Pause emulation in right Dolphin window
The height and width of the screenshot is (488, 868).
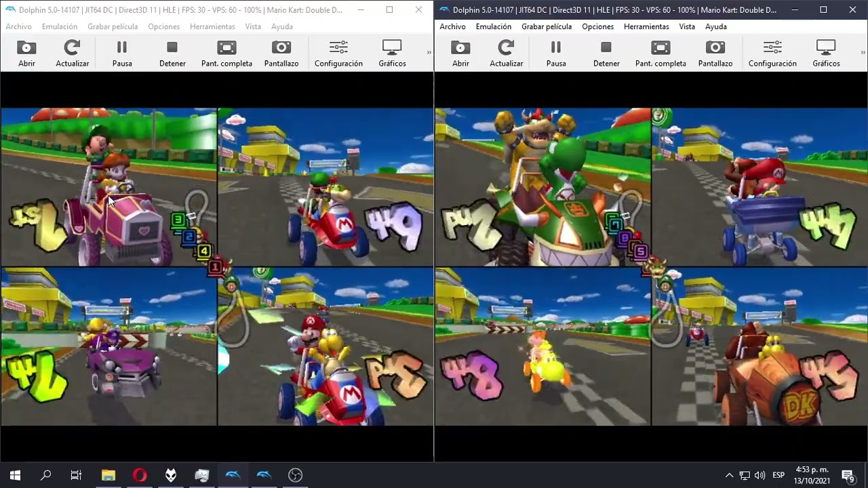(x=556, y=54)
